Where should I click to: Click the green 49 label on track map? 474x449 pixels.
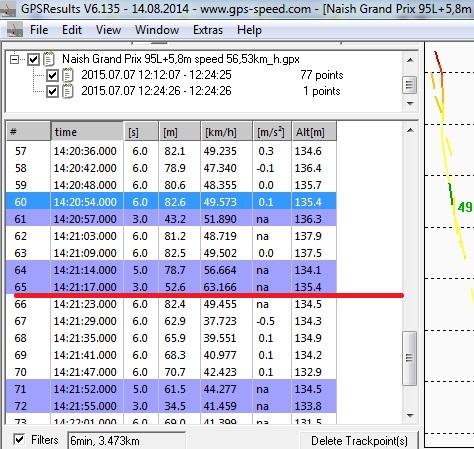465,207
